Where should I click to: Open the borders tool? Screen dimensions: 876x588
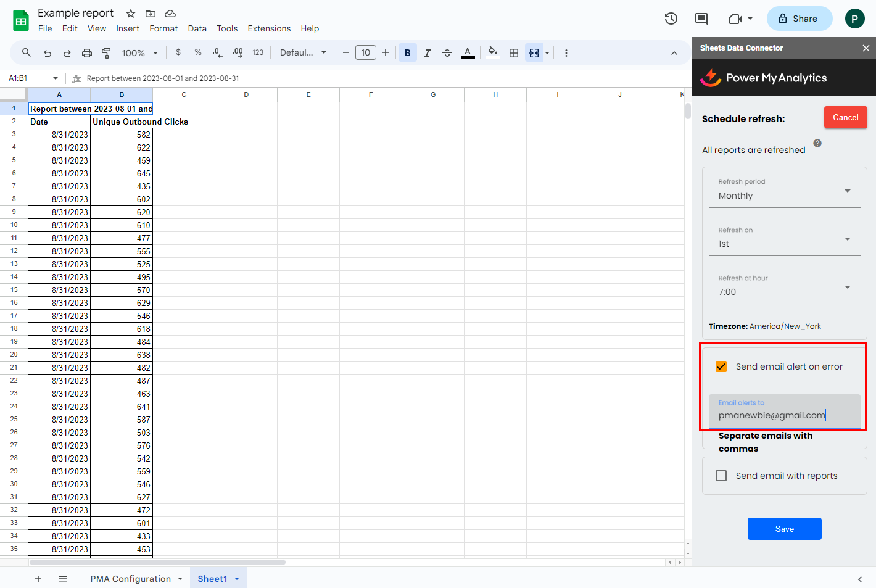point(513,53)
